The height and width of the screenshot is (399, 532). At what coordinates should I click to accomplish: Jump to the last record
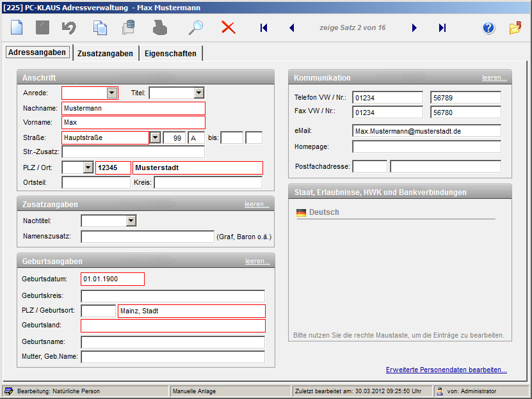(442, 27)
